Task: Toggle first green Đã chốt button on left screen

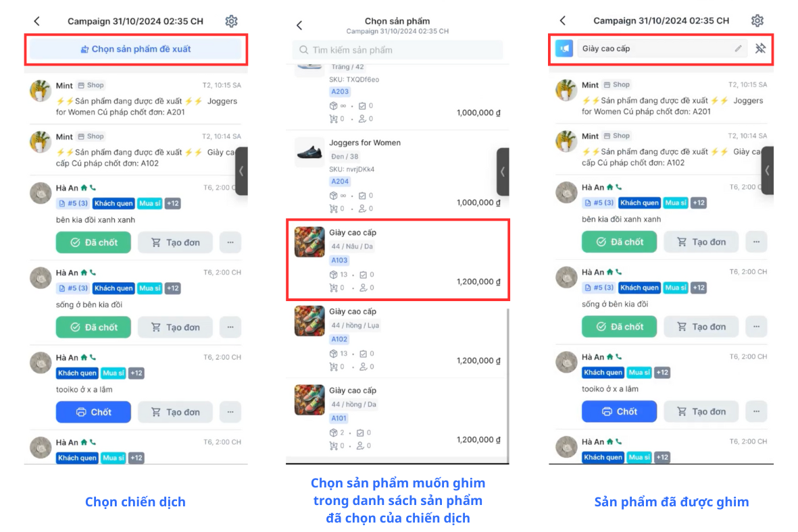Action: point(93,242)
